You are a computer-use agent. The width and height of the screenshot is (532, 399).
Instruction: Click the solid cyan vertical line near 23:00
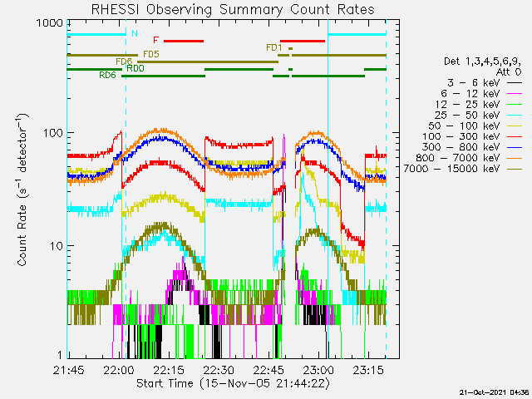click(328, 190)
